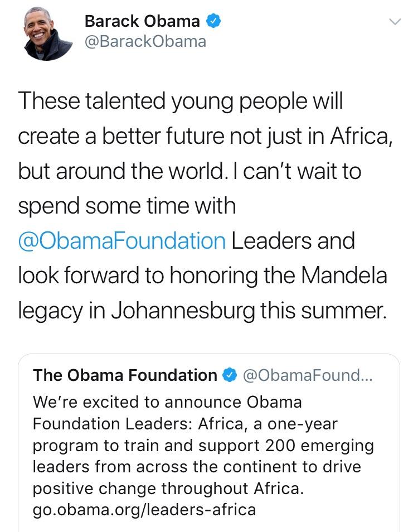Click 'program to train and support 200 emerging' line
This screenshot has width=418, height=532.
pos(203,446)
